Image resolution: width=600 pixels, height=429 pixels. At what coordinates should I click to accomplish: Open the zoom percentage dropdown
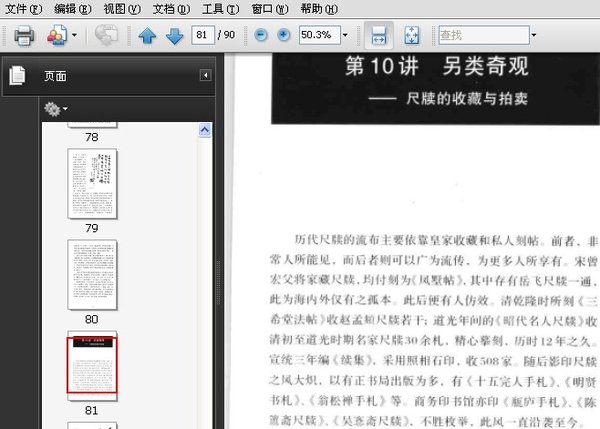pos(345,35)
